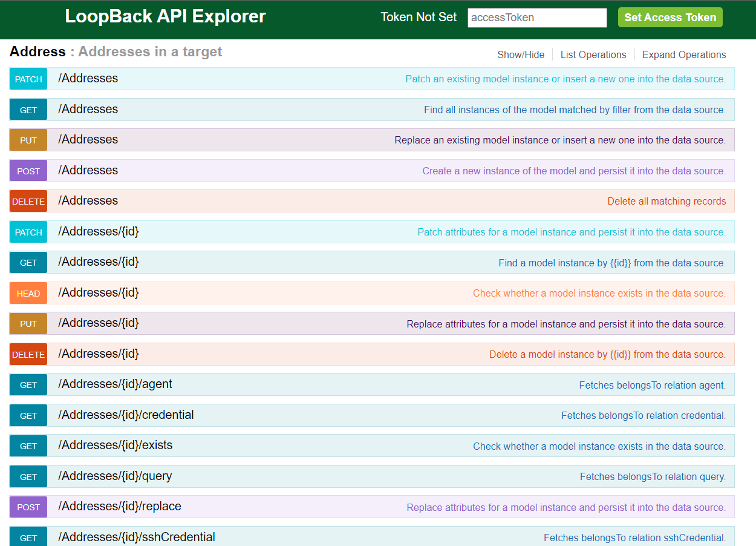Click the PATCH badge for /Addresses
The height and width of the screenshot is (546, 756).
click(x=28, y=79)
